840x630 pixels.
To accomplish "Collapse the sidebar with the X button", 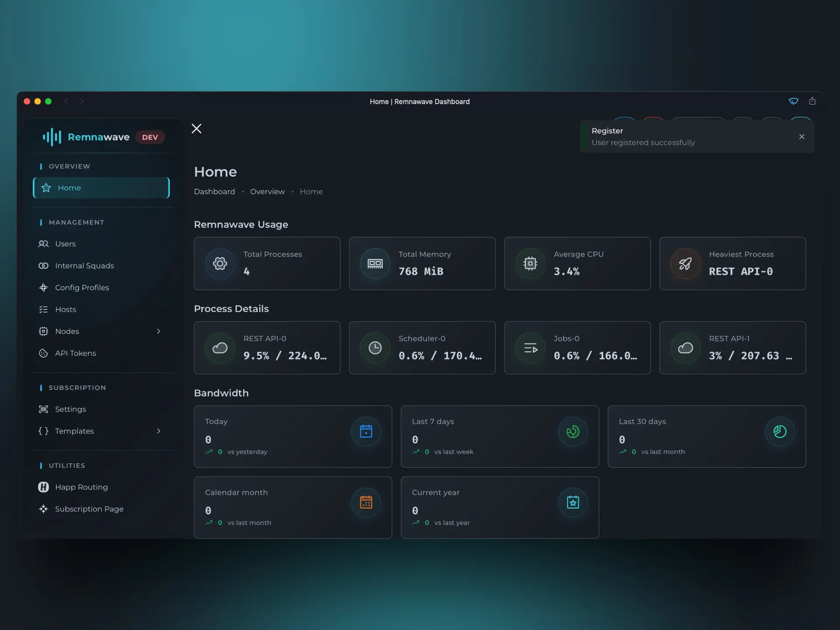I will 196,128.
